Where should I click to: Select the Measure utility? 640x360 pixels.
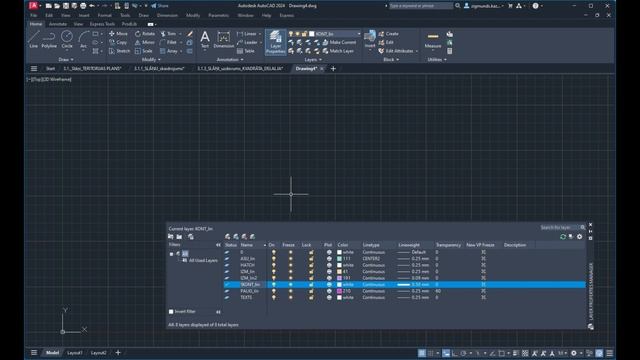pos(433,40)
